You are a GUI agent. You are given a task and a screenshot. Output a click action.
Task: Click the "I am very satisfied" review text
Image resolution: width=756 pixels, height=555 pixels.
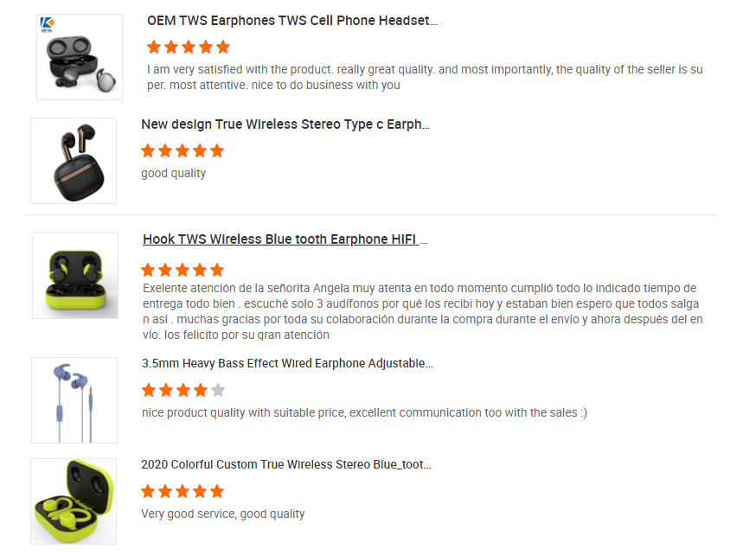click(424, 78)
